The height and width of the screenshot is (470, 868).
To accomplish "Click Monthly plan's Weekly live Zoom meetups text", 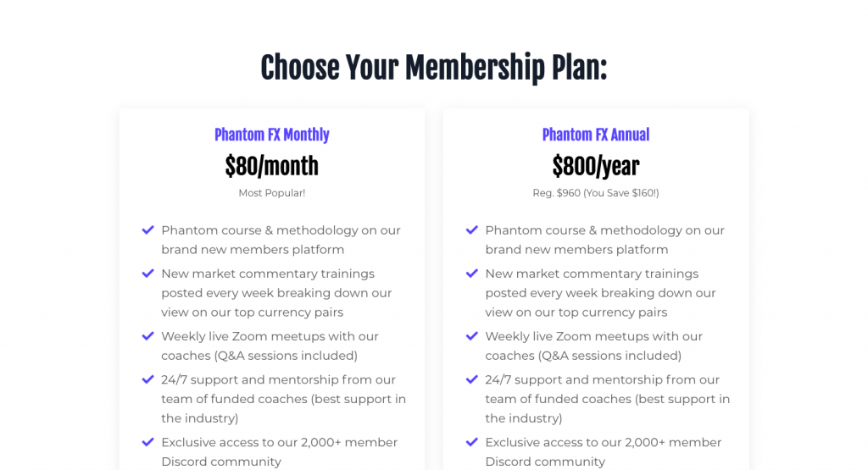I will tap(270, 346).
